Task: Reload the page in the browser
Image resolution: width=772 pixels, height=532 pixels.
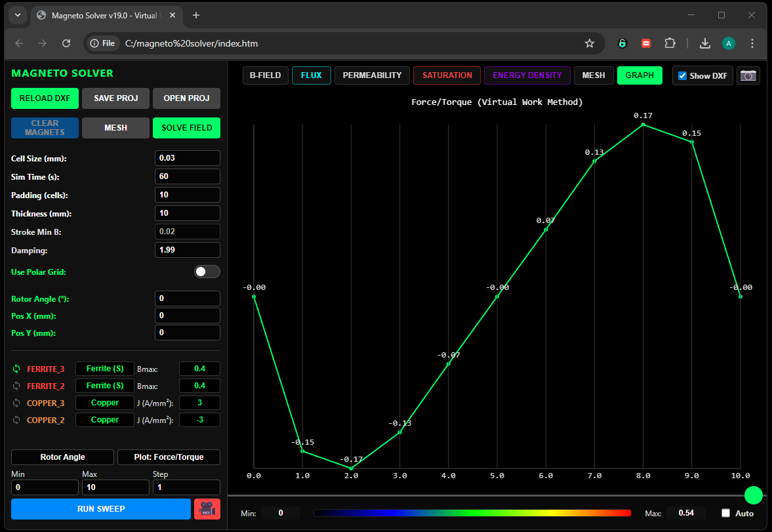Action: pos(66,43)
